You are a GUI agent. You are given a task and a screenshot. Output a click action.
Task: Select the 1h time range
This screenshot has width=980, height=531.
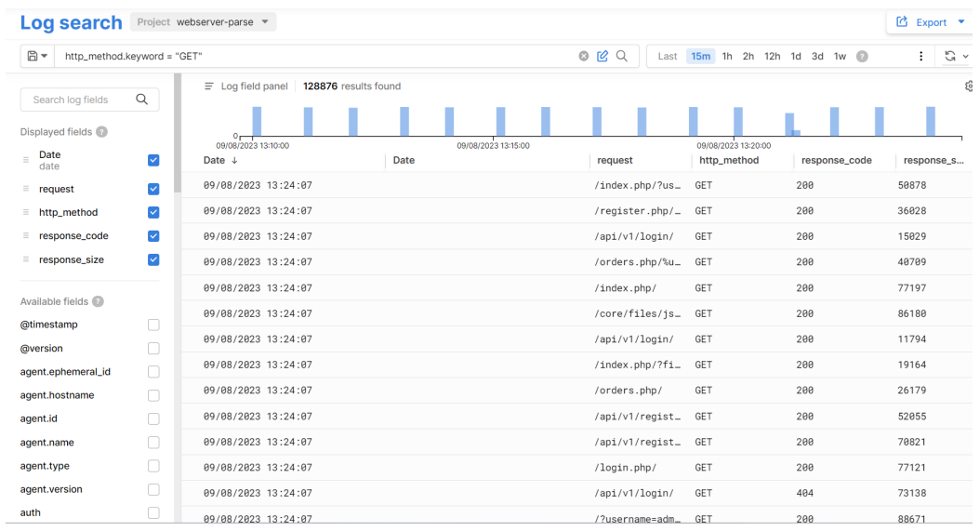tap(727, 57)
